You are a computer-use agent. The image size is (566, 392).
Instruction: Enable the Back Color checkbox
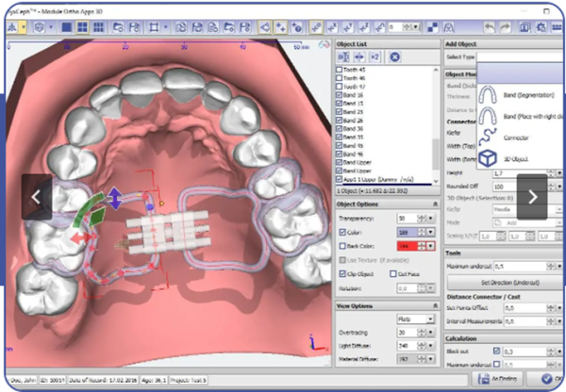click(x=342, y=246)
